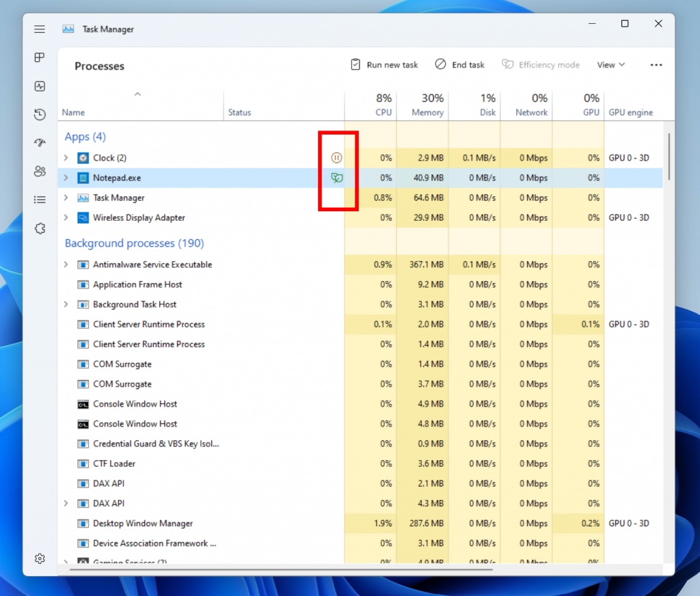Open the Details section in the sidebar
Screen dimensions: 700x596
point(39,199)
